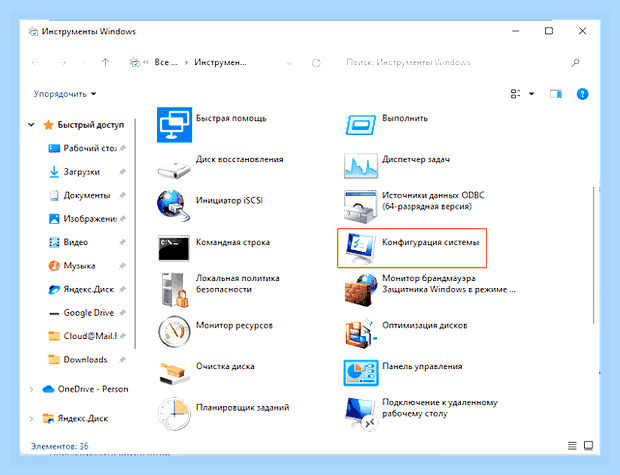The width and height of the screenshot is (620, 475).
Task: Select the Remote Desktop Connection (Подключение к удаленному рабочему столу) icon
Action: [361, 414]
